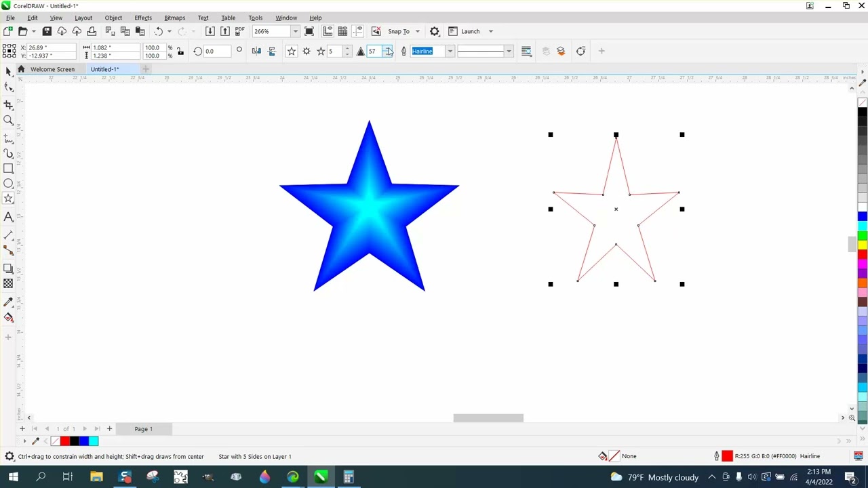Click the Import icon
Viewport: 868px width, 488px height.
click(210, 31)
